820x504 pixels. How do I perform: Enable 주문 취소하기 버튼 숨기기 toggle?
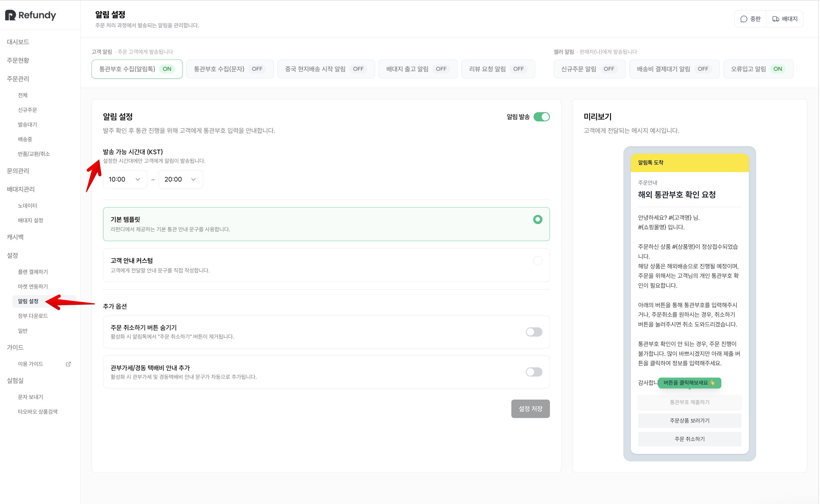(534, 332)
